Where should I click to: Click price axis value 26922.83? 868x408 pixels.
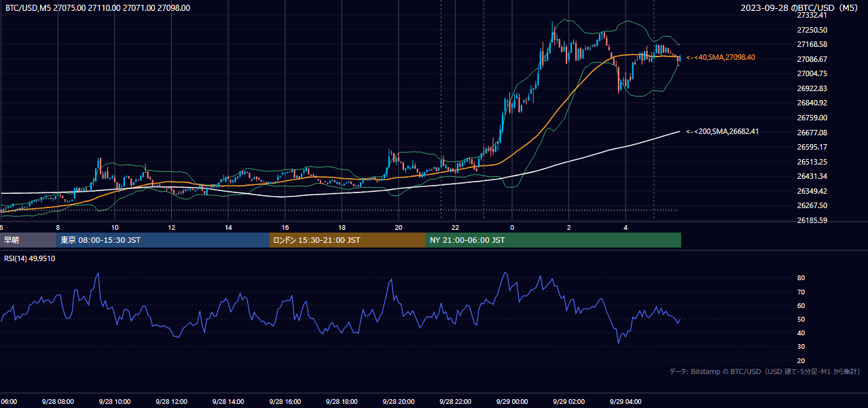coord(812,88)
